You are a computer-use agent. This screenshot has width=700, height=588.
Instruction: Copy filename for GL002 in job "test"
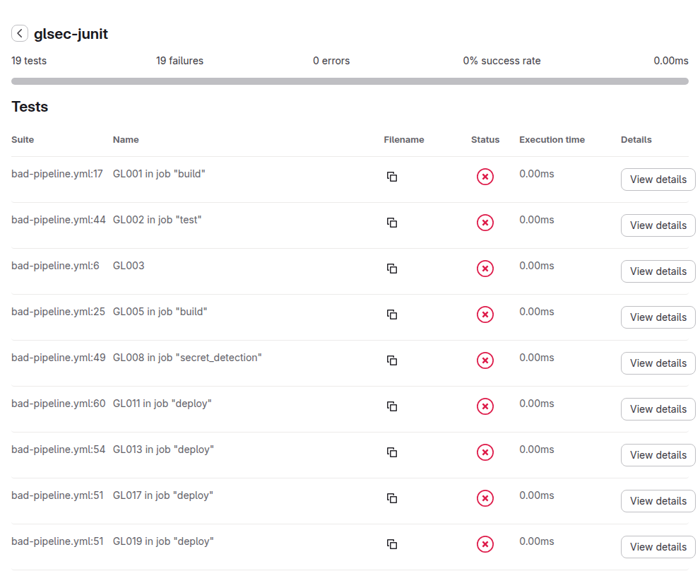[392, 223]
